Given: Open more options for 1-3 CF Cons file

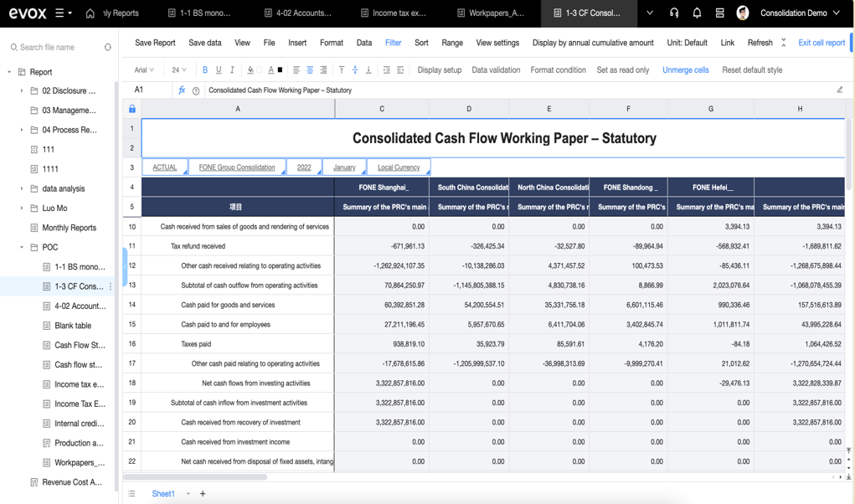Looking at the screenshot, I should (x=111, y=286).
